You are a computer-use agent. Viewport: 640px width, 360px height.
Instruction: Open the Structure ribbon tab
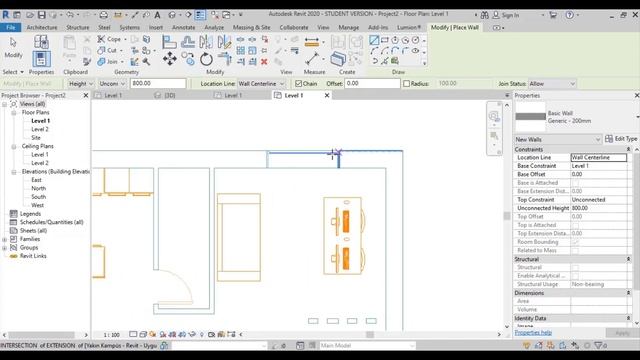click(78, 27)
